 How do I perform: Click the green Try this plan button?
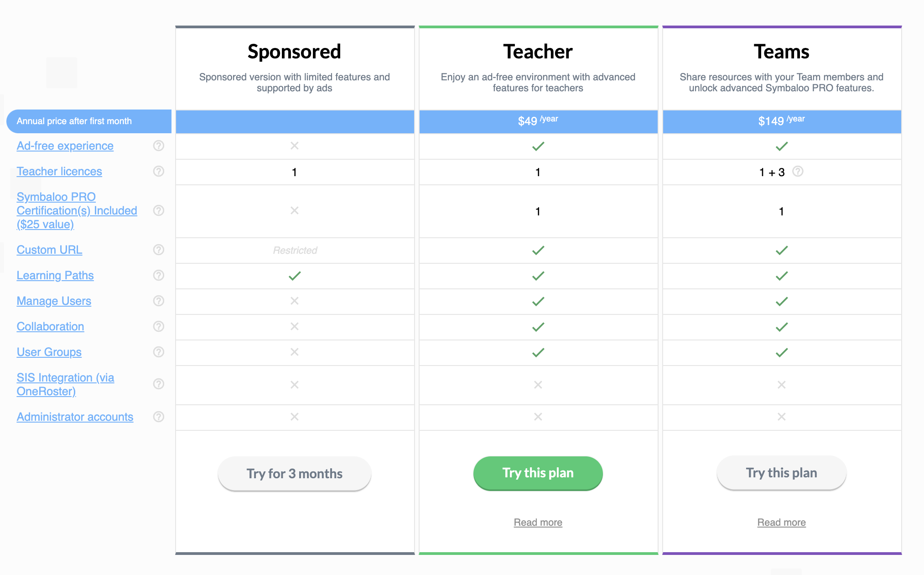point(538,473)
